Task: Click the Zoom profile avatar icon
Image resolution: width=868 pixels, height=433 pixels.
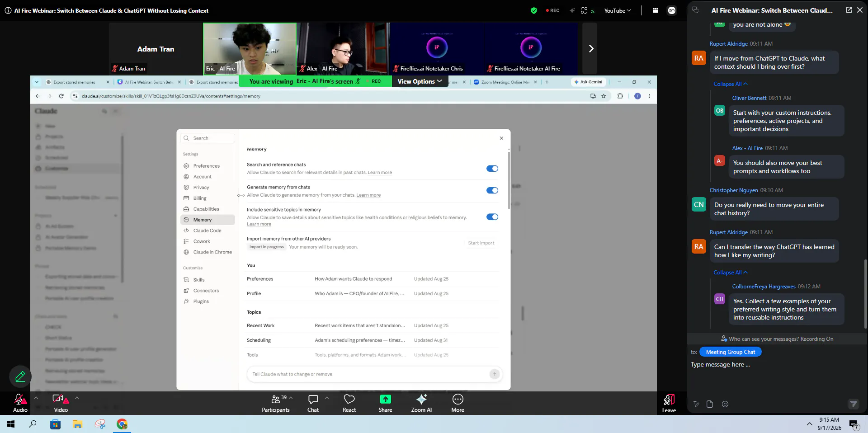Action: point(672,10)
